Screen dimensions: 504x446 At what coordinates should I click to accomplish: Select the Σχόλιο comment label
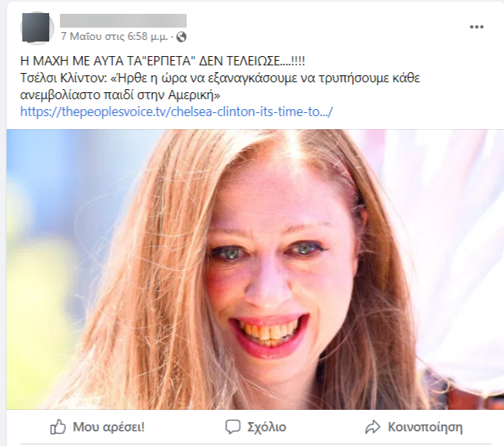(267, 427)
